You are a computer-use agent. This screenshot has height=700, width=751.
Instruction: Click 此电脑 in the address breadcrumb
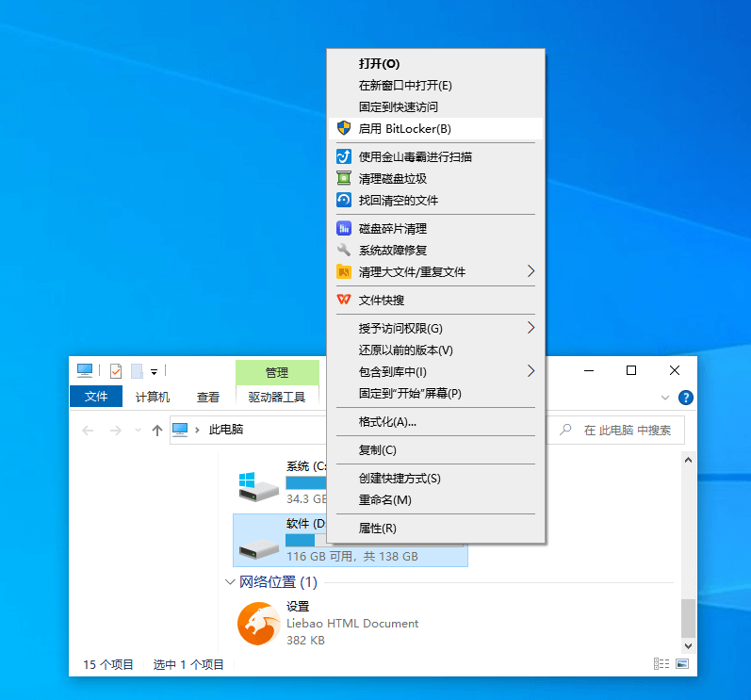coord(225,430)
